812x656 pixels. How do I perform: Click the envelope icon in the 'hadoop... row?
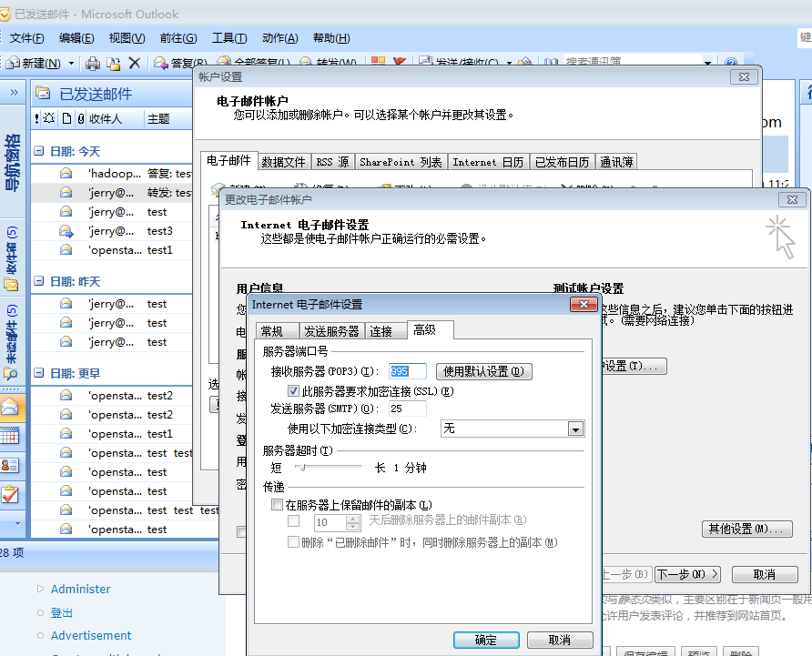click(x=66, y=174)
